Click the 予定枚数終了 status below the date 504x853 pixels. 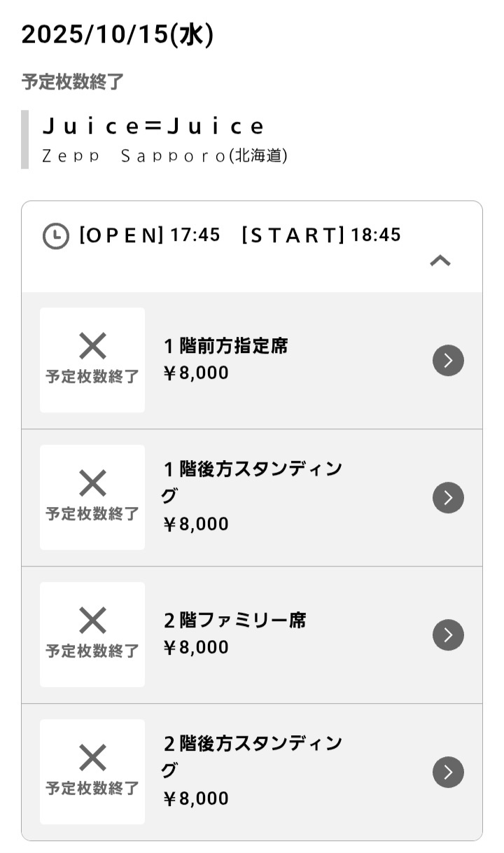pyautogui.click(x=72, y=82)
